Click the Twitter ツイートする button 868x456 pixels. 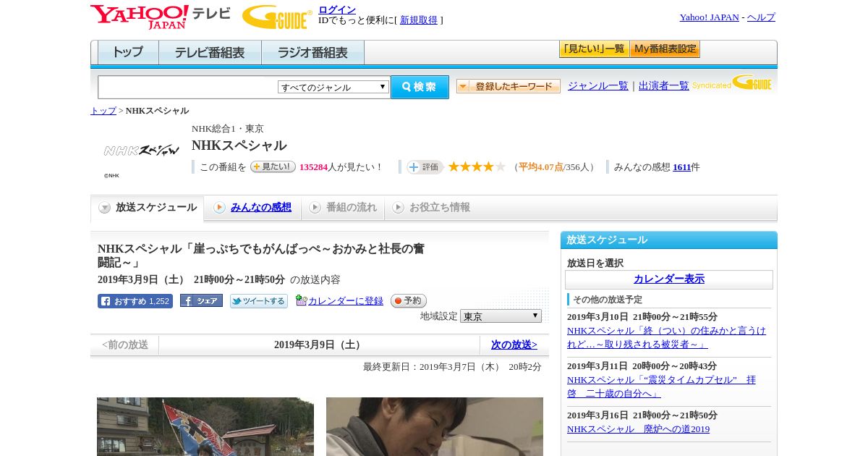tap(259, 301)
